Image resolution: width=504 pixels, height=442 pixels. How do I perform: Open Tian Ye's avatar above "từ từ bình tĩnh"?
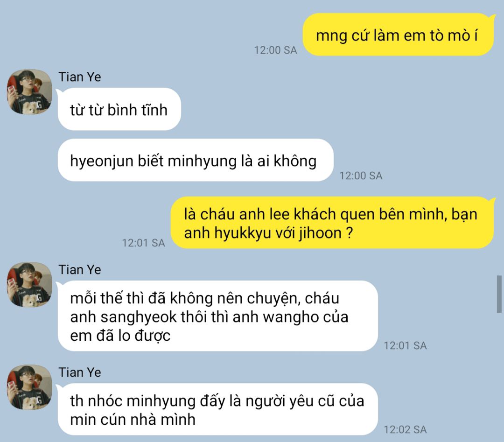point(29,91)
